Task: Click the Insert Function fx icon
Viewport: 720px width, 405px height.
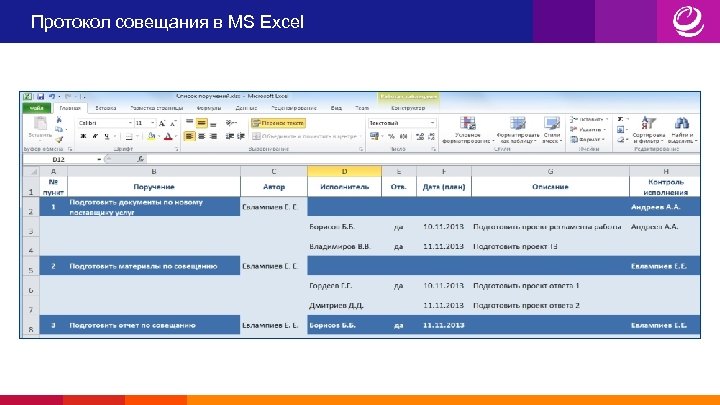Action: tap(141, 159)
